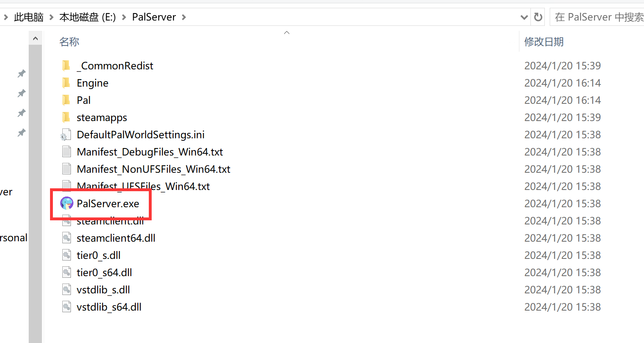Expand the chevron before 此电脑 in the path
The image size is (644, 343).
(x=6, y=17)
